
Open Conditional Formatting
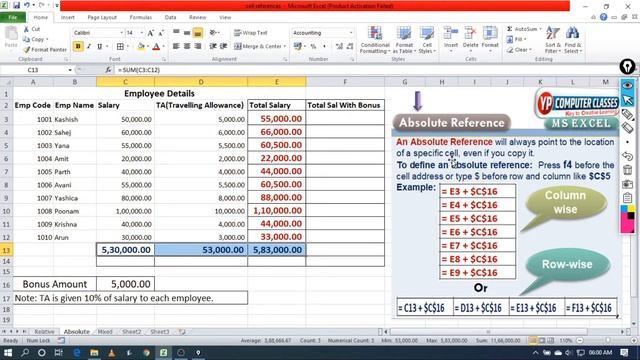[375, 40]
